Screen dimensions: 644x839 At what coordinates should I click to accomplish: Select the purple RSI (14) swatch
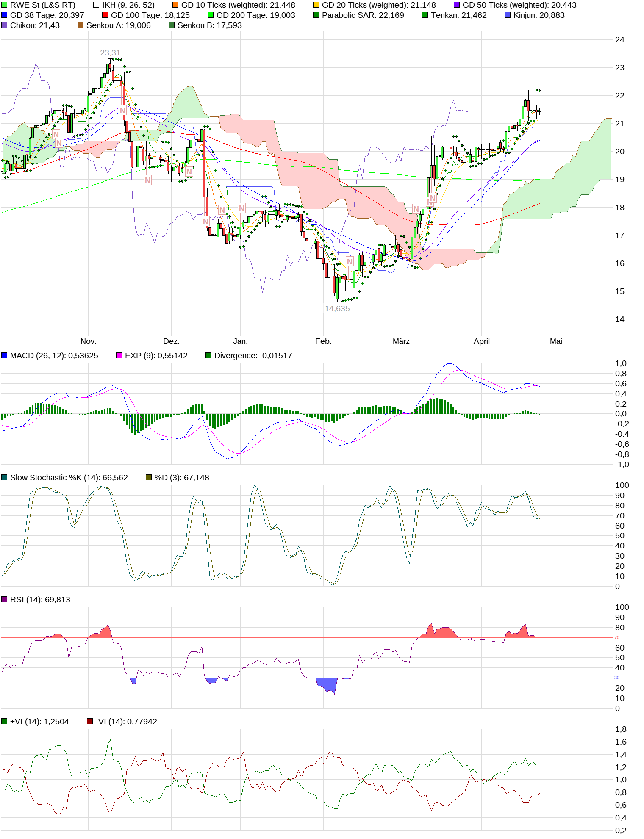(4, 600)
